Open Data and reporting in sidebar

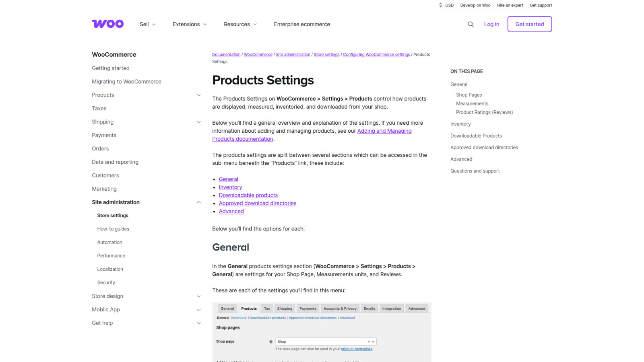pyautogui.click(x=115, y=162)
